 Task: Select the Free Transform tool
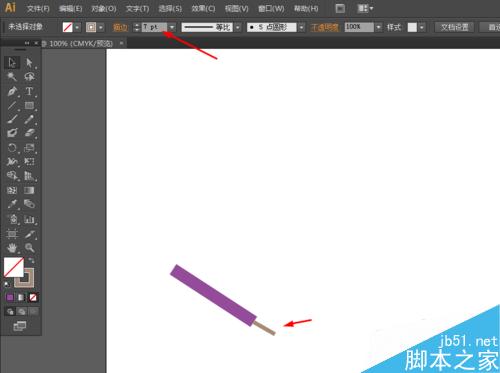pos(29,162)
